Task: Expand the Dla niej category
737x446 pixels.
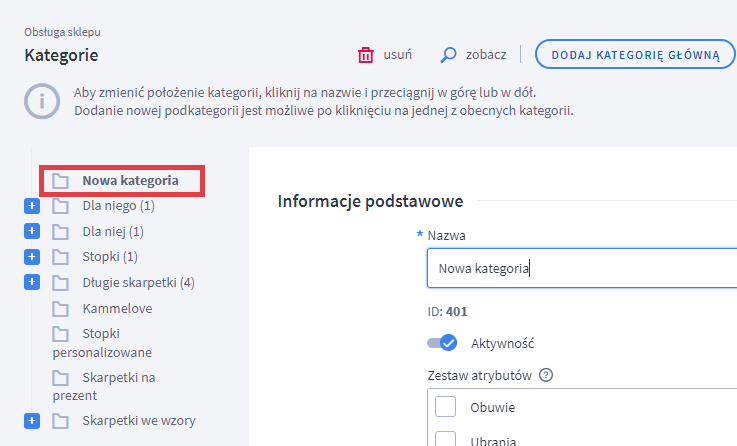Action: tap(32, 231)
